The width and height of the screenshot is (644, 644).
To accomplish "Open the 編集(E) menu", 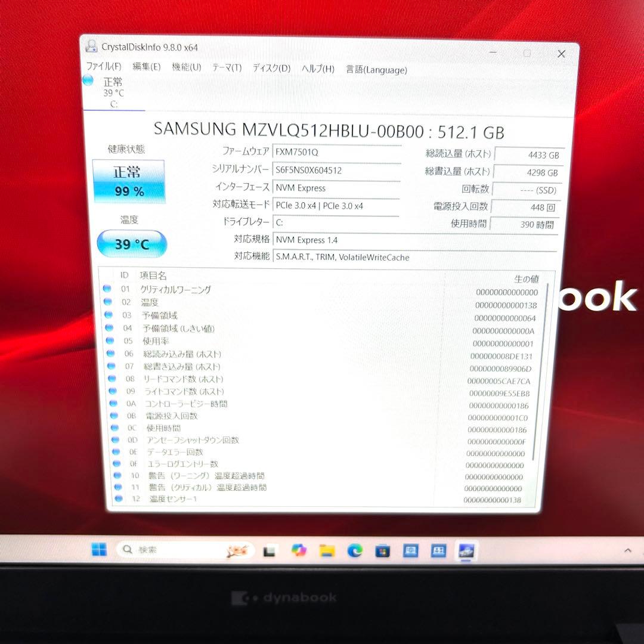I will [x=146, y=67].
